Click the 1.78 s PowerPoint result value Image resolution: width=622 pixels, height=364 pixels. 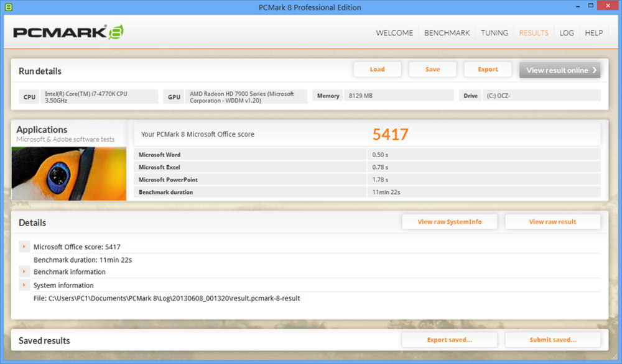(x=380, y=180)
